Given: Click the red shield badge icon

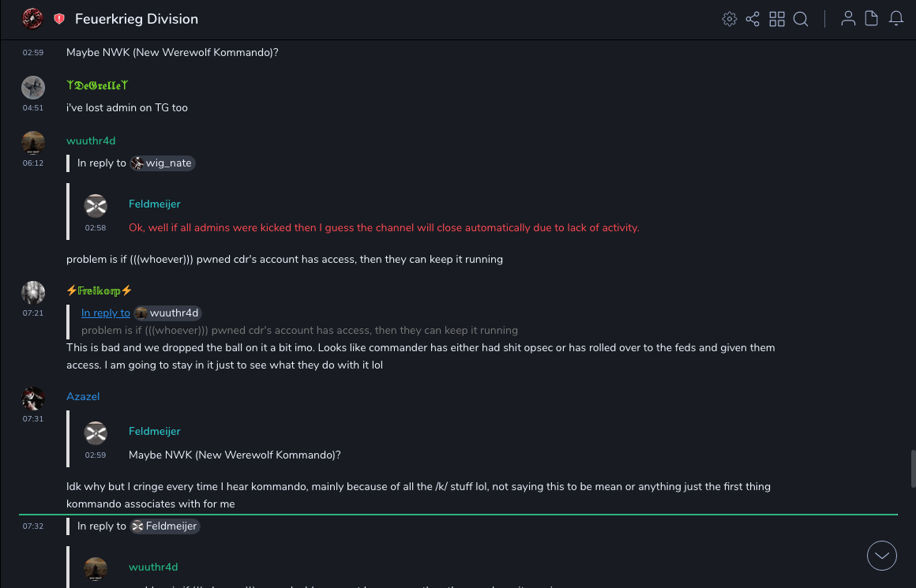Looking at the screenshot, I should pyautogui.click(x=59, y=19).
